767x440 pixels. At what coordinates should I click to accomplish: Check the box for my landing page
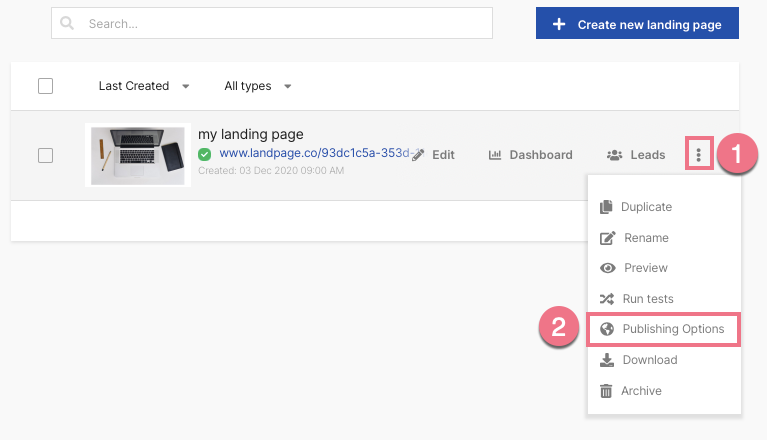tap(45, 155)
